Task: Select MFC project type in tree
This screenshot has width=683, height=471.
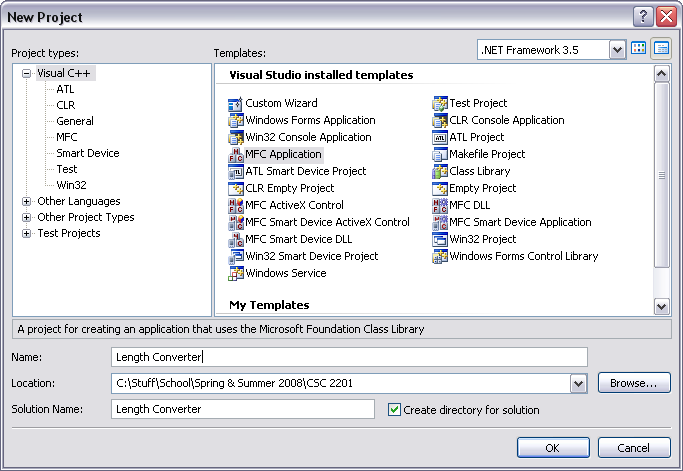Action: (x=67, y=137)
